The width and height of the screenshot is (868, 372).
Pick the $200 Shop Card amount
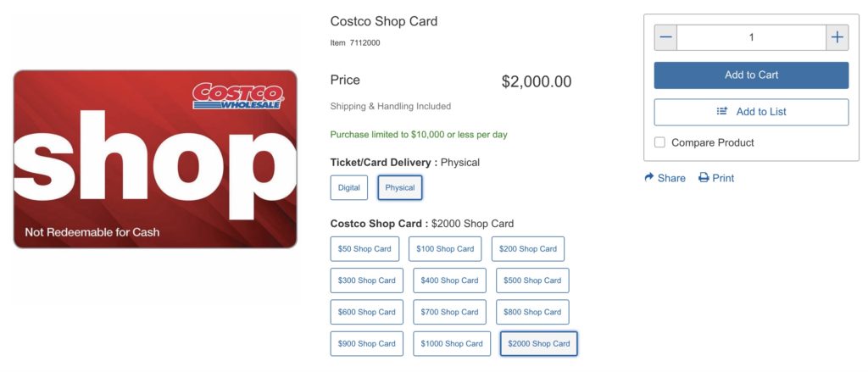pos(528,249)
